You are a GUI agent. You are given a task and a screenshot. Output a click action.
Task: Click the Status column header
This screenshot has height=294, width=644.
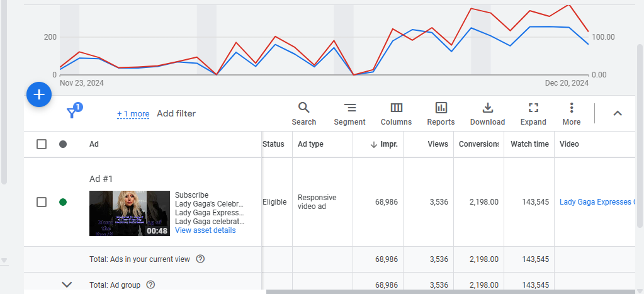[x=274, y=144]
